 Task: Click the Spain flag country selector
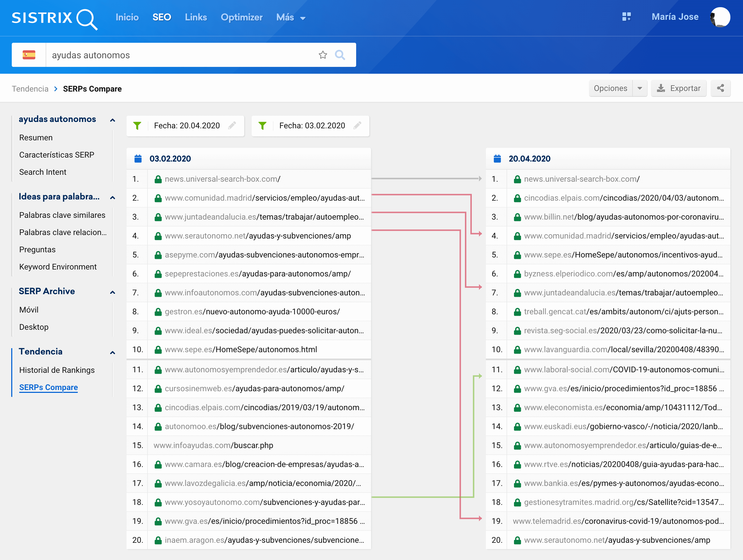(x=29, y=55)
